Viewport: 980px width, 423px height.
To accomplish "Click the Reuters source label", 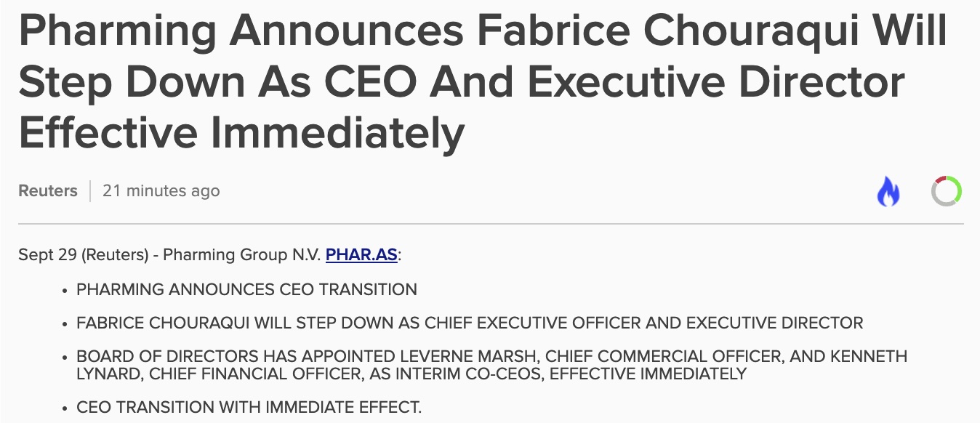I will pyautogui.click(x=48, y=191).
